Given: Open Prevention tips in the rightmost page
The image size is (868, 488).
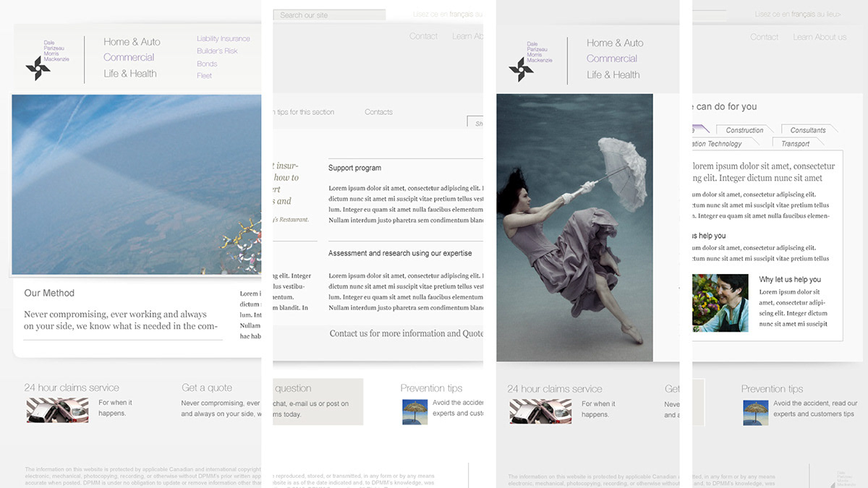Looking at the screenshot, I should pyautogui.click(x=772, y=389).
